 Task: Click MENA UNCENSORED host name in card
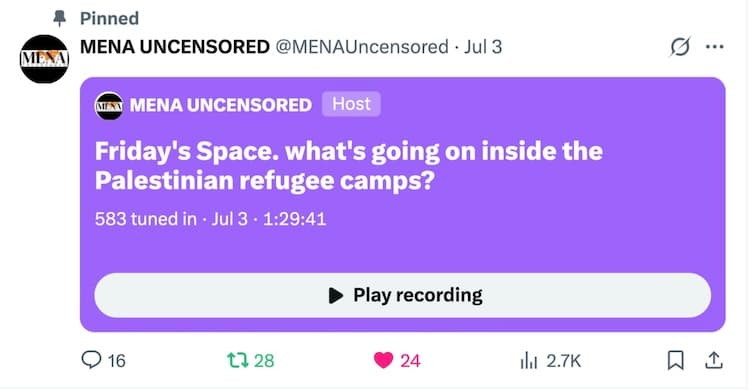(x=221, y=105)
